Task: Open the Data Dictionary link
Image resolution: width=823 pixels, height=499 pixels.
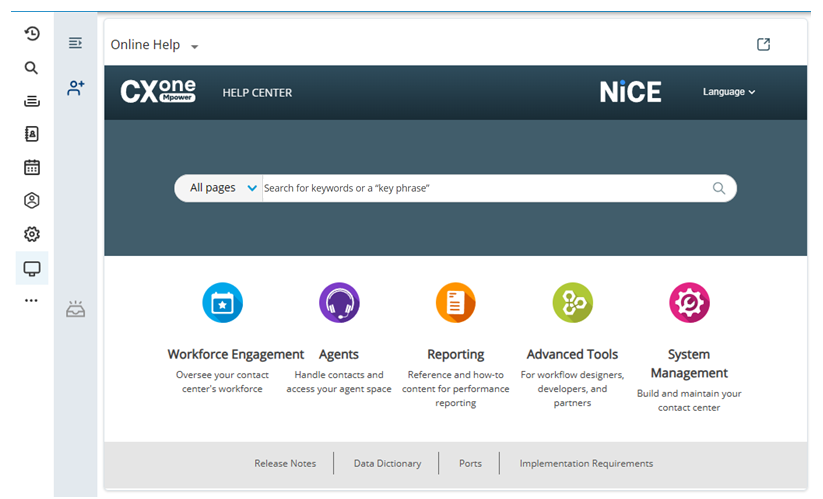Action: (x=387, y=463)
